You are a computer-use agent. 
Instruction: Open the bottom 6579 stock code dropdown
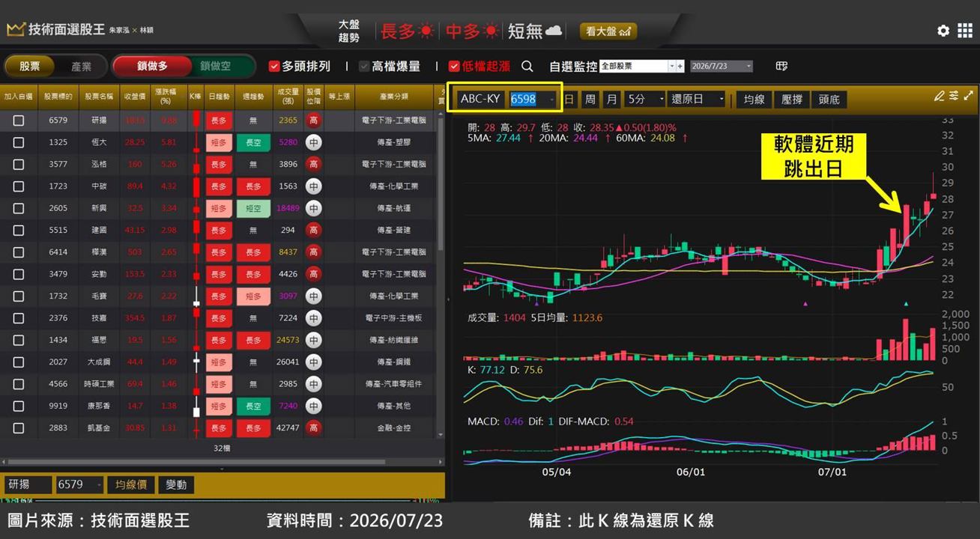99,485
